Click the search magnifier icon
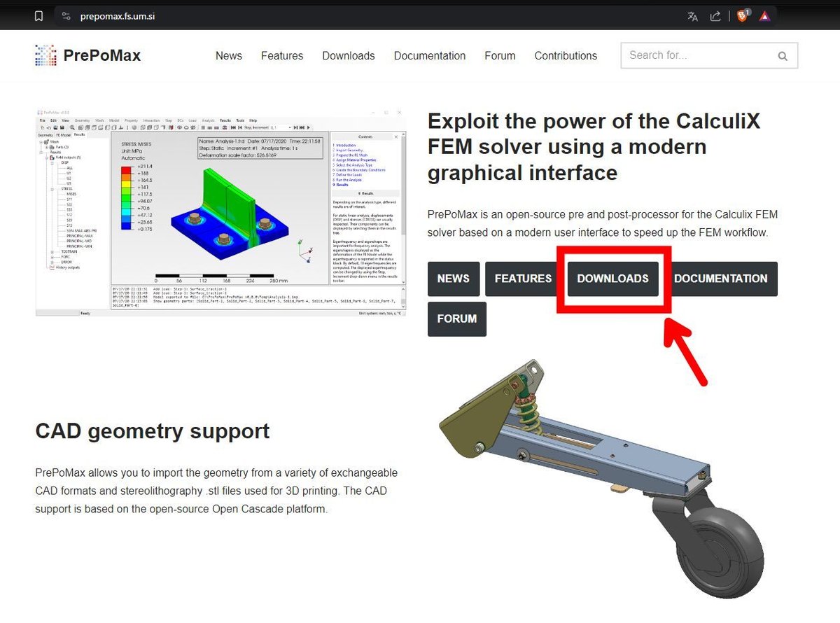The width and height of the screenshot is (840, 623). [783, 56]
